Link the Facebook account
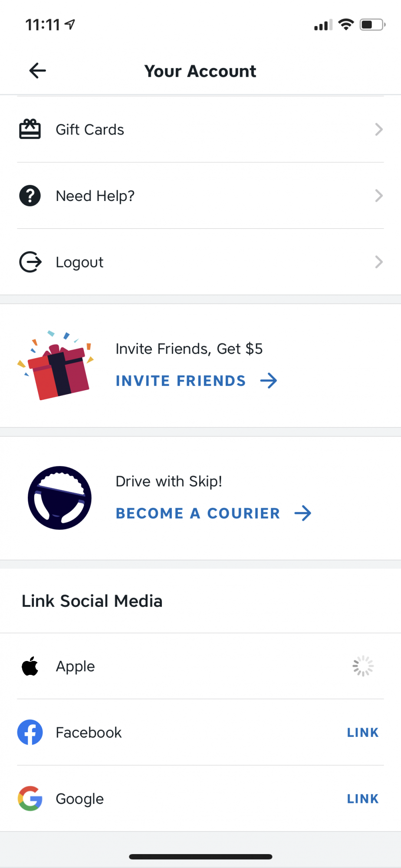This screenshot has height=868, width=401. coord(363,733)
